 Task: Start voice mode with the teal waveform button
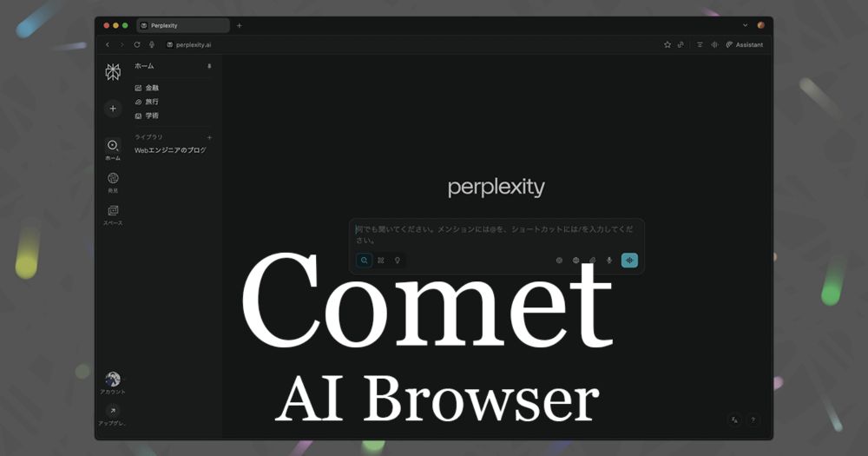(x=629, y=261)
